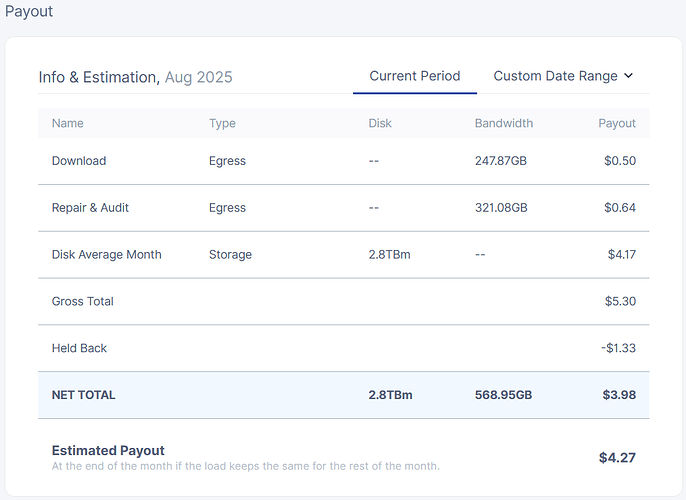This screenshot has height=500, width=686.
Task: Click the Bandwidth column header
Action: 504,123
